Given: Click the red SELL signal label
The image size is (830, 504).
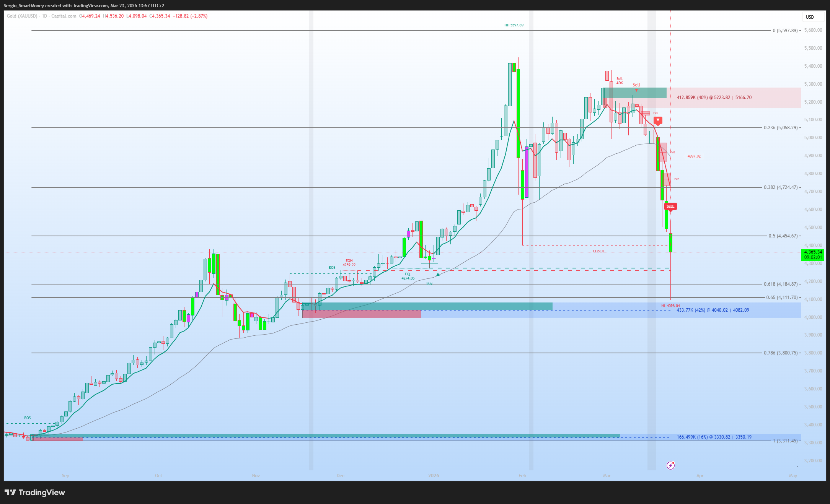Looking at the screenshot, I should (670, 206).
